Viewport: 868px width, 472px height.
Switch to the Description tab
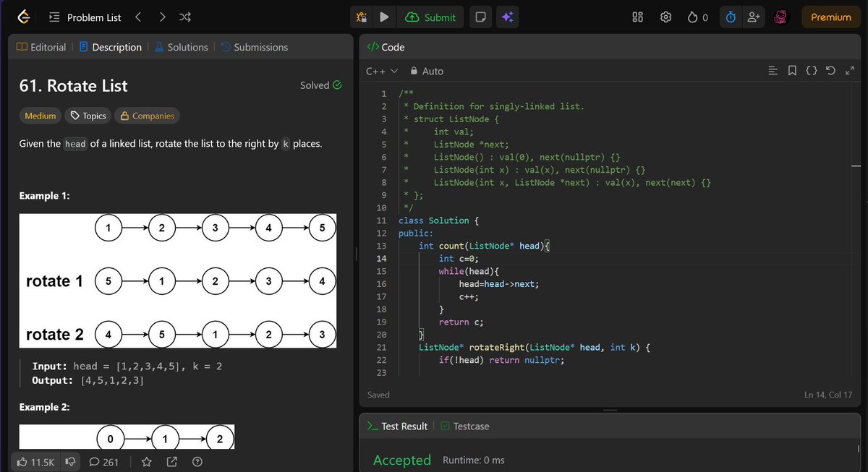[110, 47]
